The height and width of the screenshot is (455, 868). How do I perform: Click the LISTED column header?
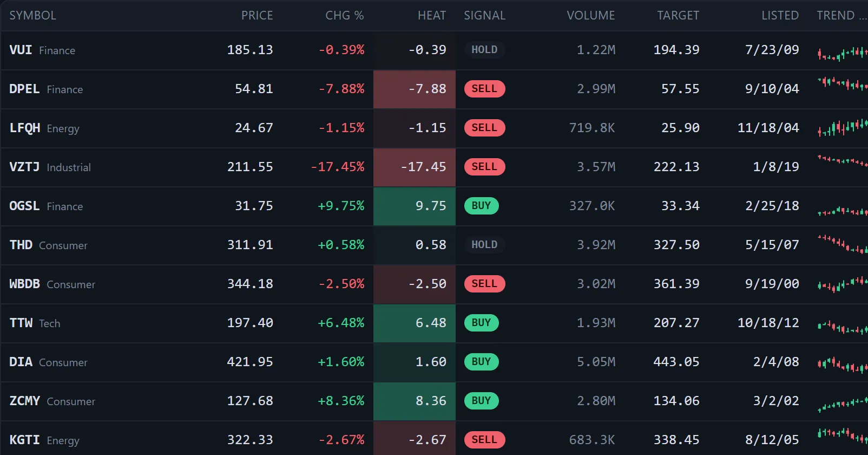(780, 16)
